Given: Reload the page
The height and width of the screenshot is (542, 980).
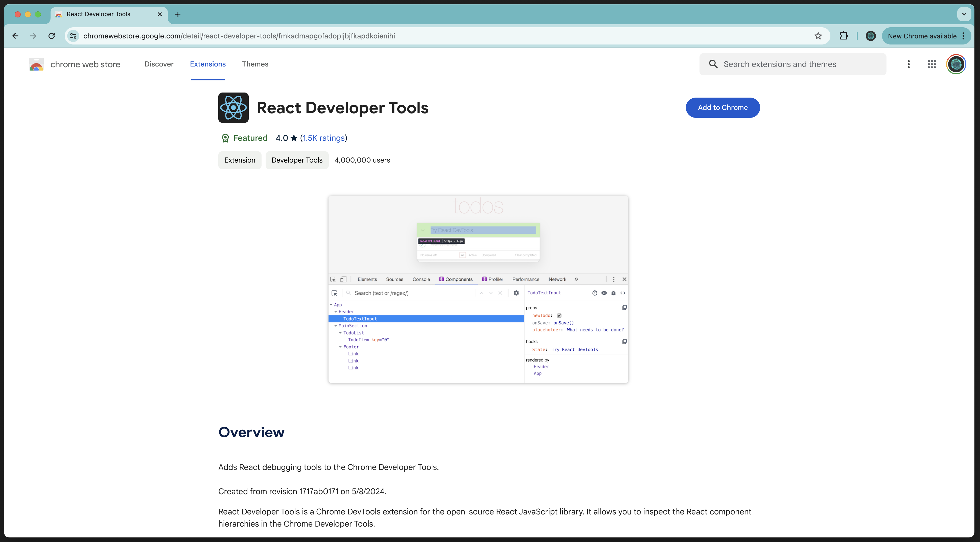Looking at the screenshot, I should [x=52, y=36].
